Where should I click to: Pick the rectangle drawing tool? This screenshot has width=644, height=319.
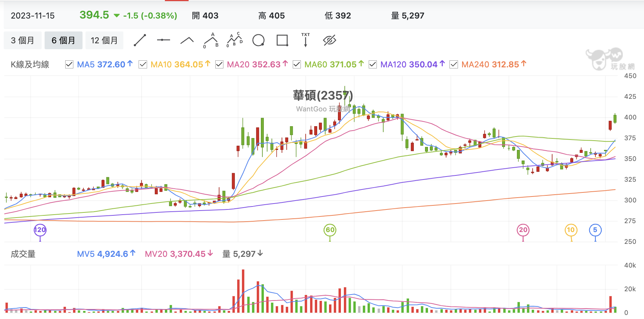(x=282, y=40)
